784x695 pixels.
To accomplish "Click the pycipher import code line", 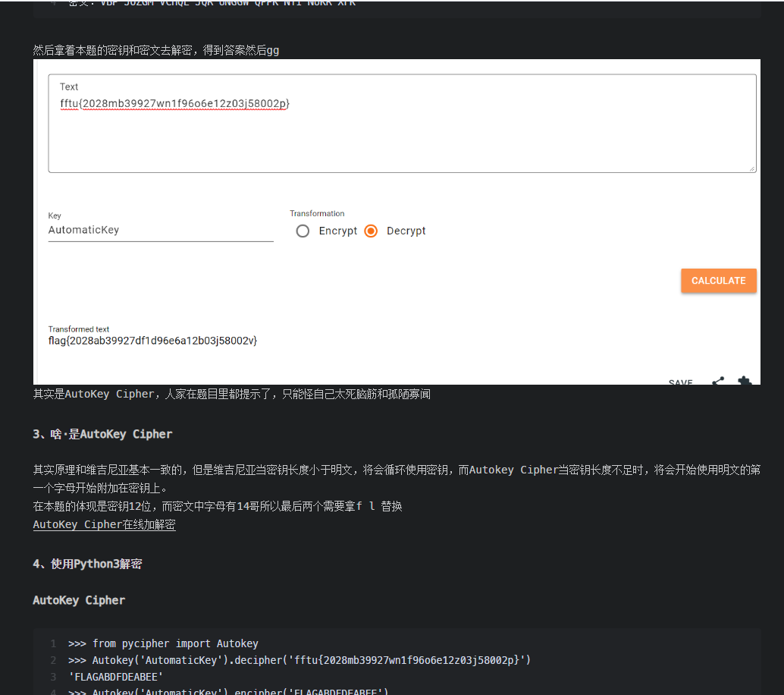I will [x=163, y=643].
